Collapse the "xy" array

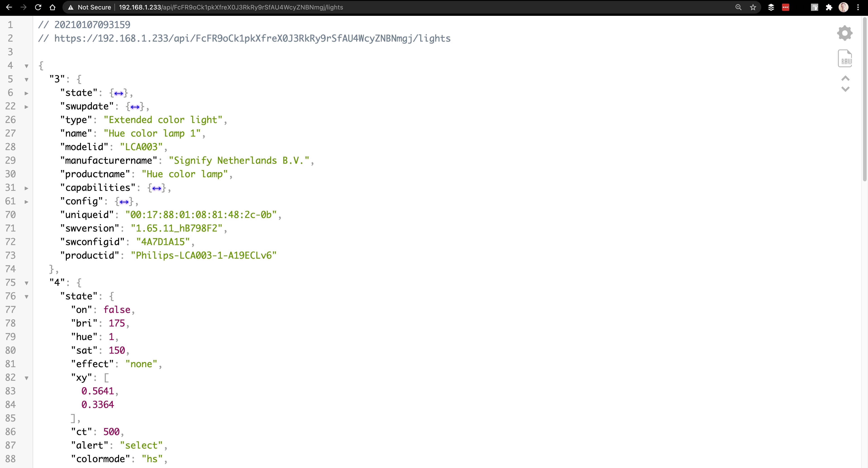(x=26, y=378)
